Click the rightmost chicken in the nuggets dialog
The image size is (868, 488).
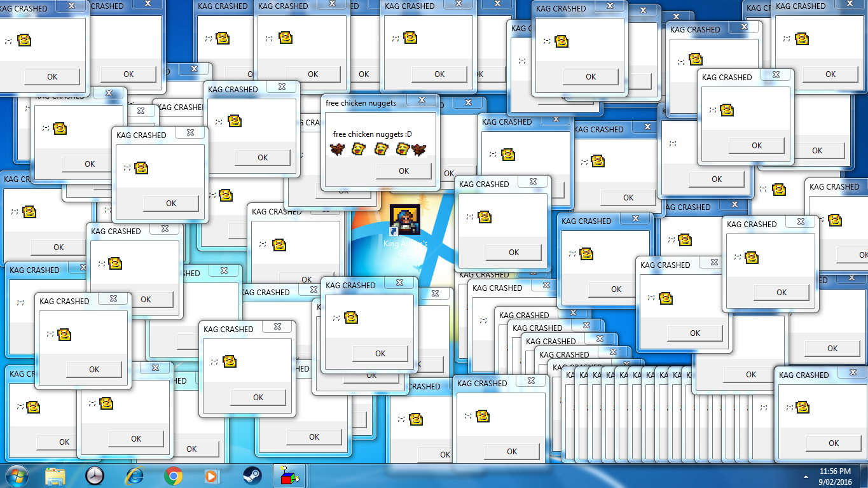[419, 150]
